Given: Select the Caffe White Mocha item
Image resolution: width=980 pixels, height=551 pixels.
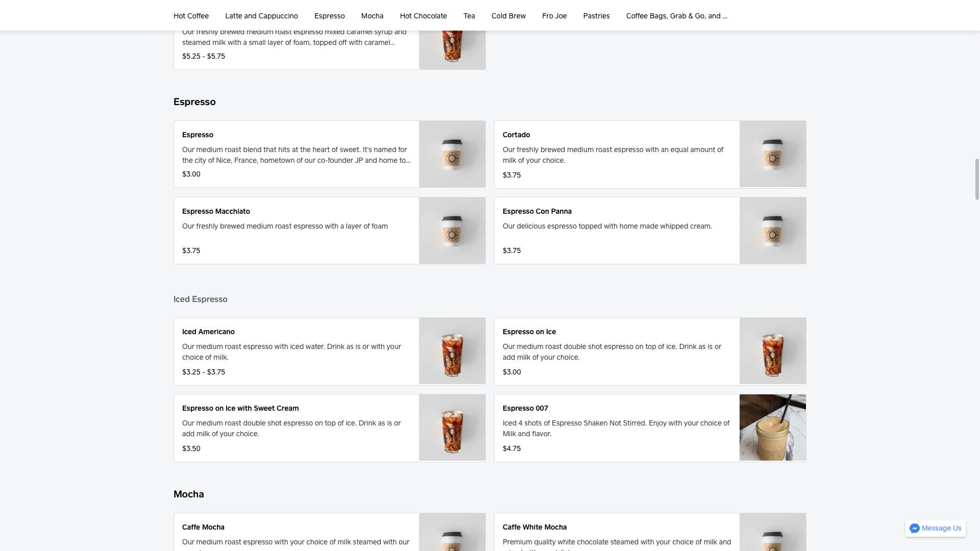Looking at the screenshot, I should pyautogui.click(x=534, y=527).
